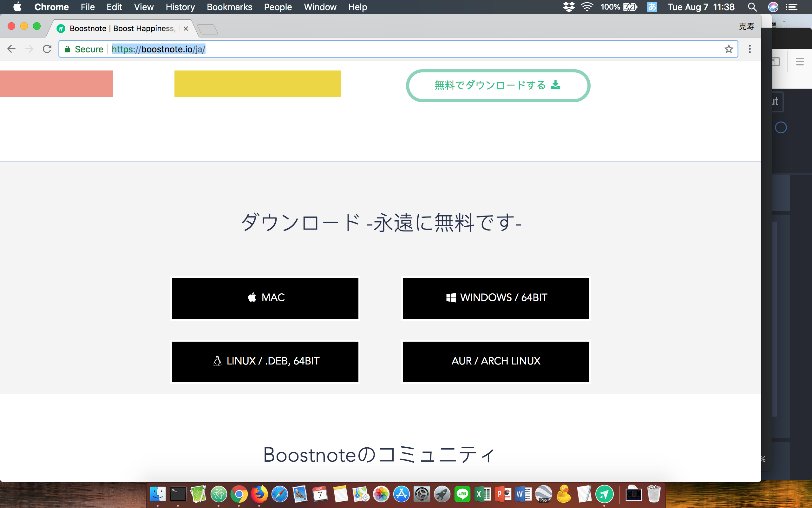
Task: Open the Boostnote app from the Dock
Action: point(604,494)
